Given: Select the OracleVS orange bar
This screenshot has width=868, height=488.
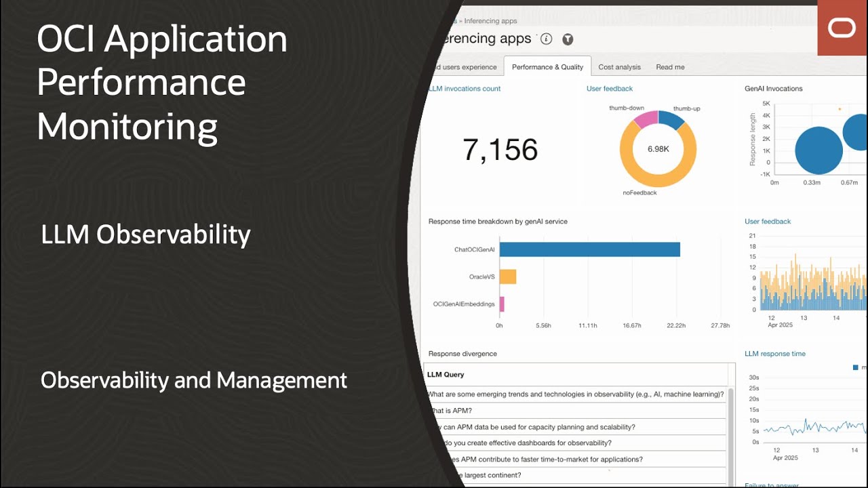Looking at the screenshot, I should 508,277.
